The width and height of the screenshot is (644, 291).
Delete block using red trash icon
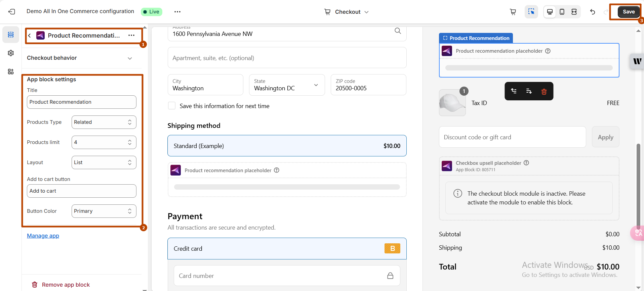(544, 91)
